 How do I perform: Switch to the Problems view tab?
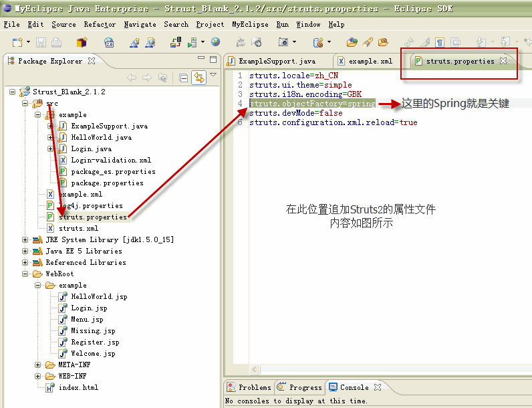coord(249,387)
